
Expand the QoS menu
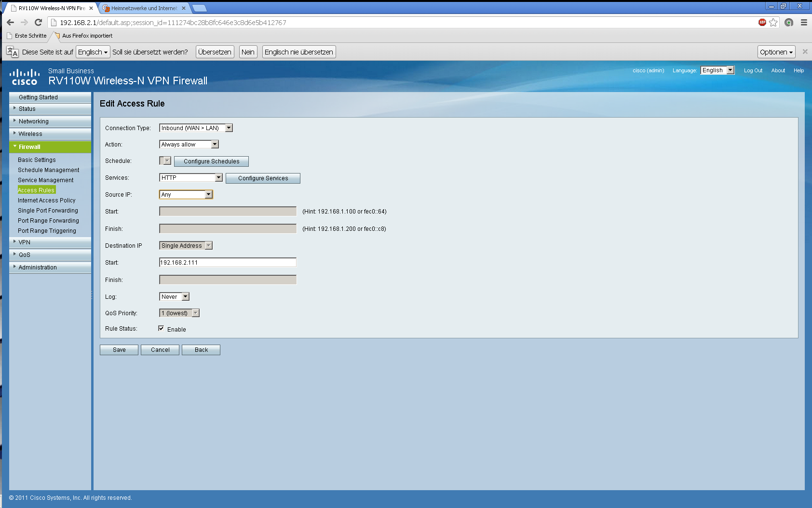(x=50, y=255)
